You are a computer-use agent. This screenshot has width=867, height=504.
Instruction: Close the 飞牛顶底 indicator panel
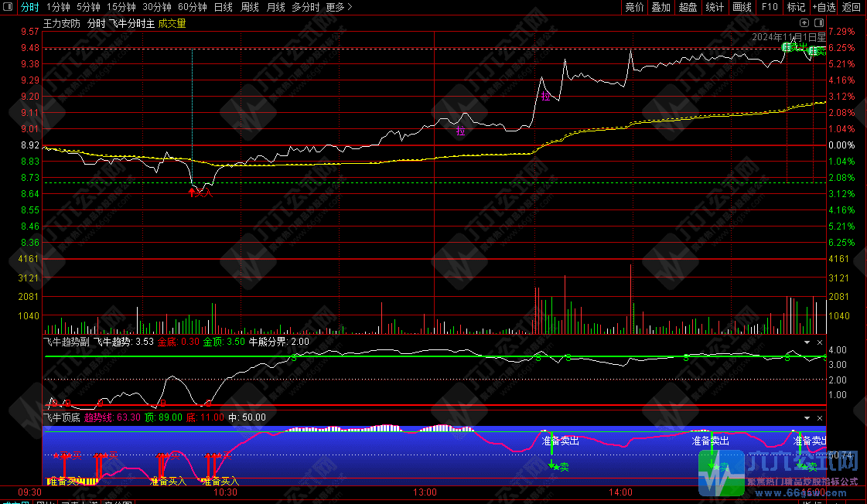coord(820,417)
